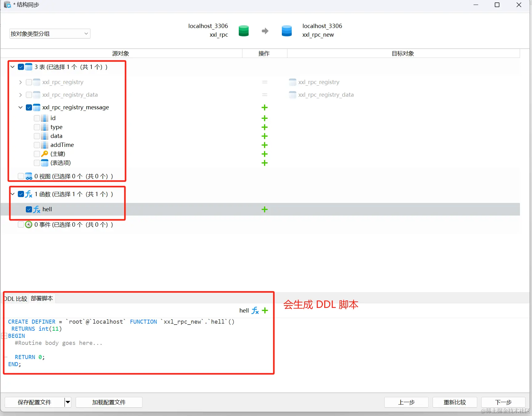Click the plus operation icon for data column
The height and width of the screenshot is (416, 532).
pyautogui.click(x=264, y=136)
